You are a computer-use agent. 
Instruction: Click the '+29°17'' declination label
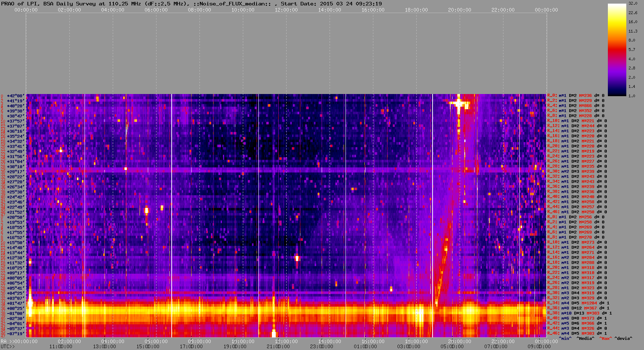coord(16,172)
